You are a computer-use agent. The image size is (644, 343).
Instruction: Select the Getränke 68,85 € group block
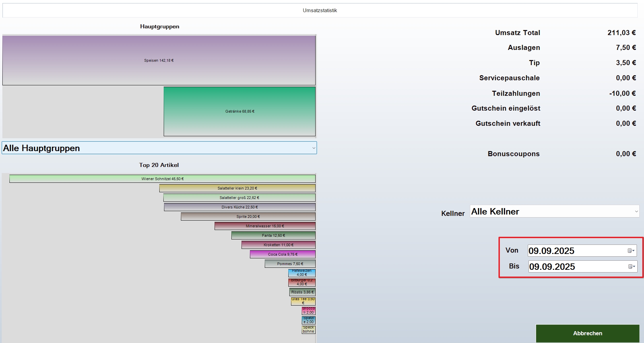click(x=239, y=111)
